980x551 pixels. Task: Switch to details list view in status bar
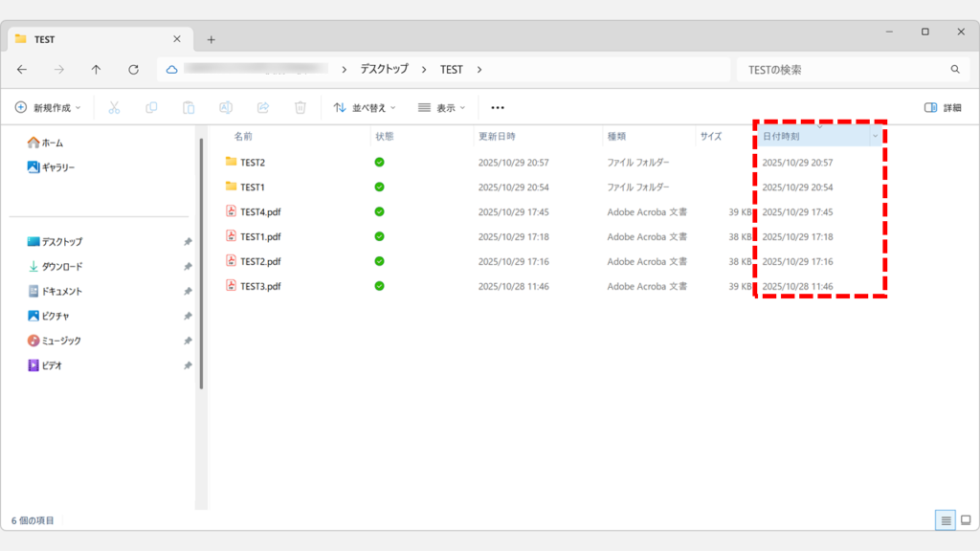pyautogui.click(x=946, y=520)
